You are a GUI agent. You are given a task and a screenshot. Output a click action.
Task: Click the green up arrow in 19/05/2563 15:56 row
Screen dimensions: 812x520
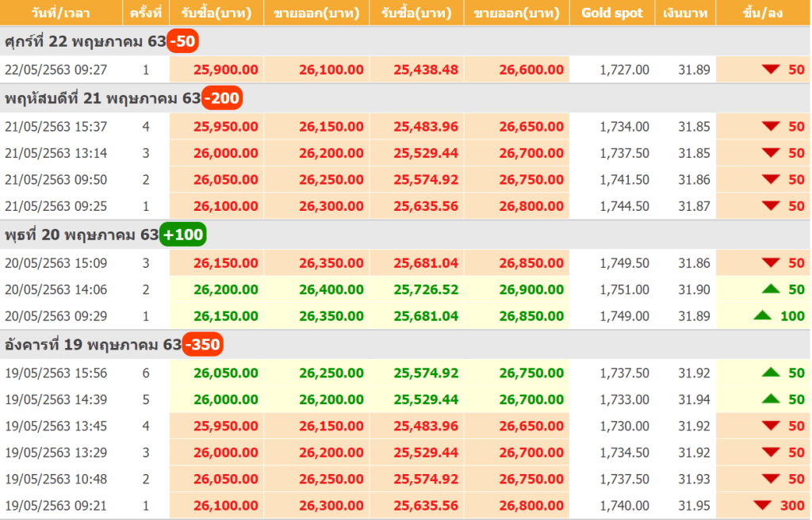pos(771,373)
